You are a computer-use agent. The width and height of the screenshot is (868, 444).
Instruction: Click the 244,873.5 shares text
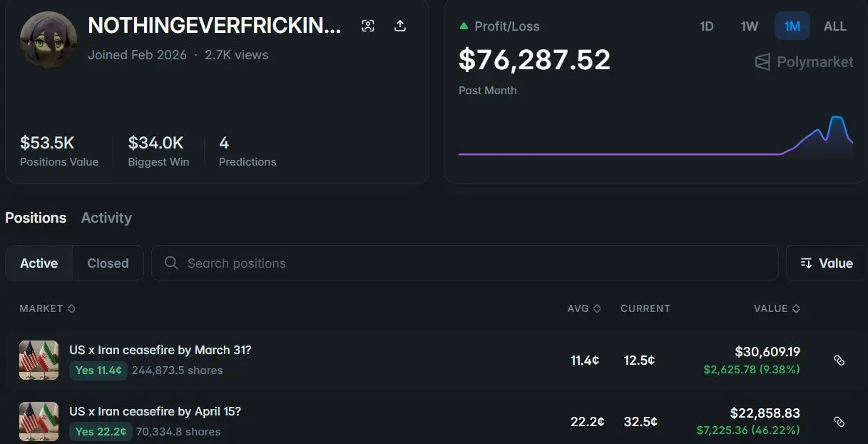(177, 370)
